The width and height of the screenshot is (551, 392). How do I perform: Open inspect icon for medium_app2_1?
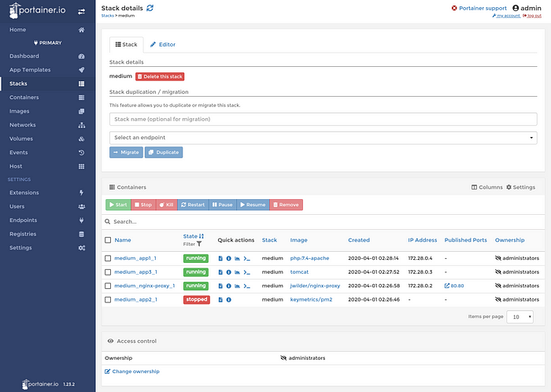pyautogui.click(x=229, y=300)
